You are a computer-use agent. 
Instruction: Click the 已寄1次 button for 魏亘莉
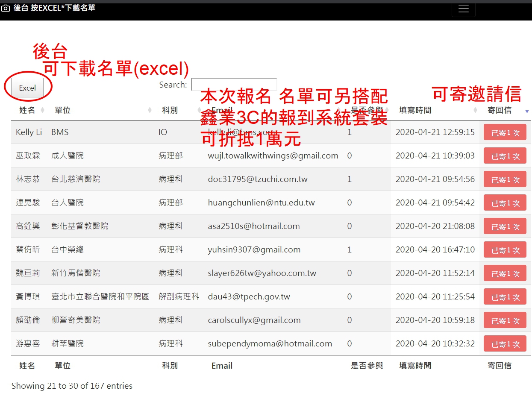coord(505,273)
